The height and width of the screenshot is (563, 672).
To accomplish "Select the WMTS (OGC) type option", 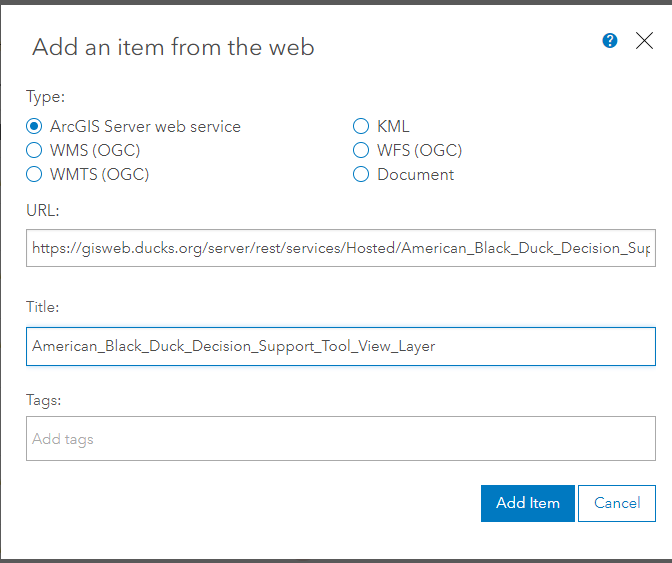I will click(34, 174).
